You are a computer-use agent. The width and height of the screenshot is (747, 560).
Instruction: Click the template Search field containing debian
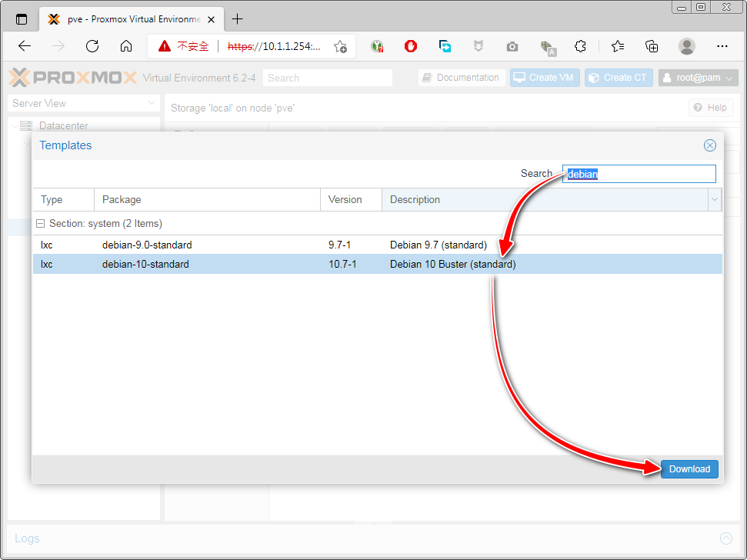click(639, 174)
